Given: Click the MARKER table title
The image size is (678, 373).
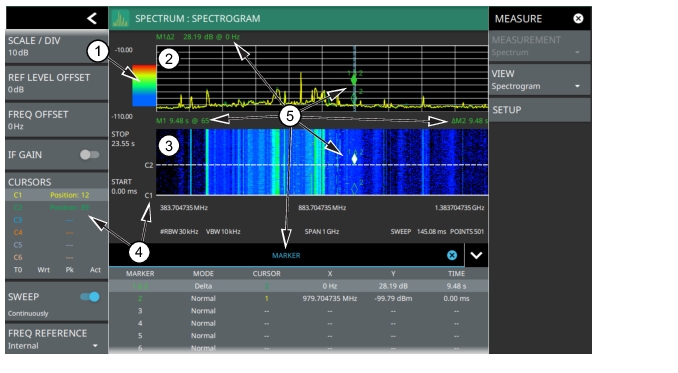Looking at the screenshot, I should [286, 255].
